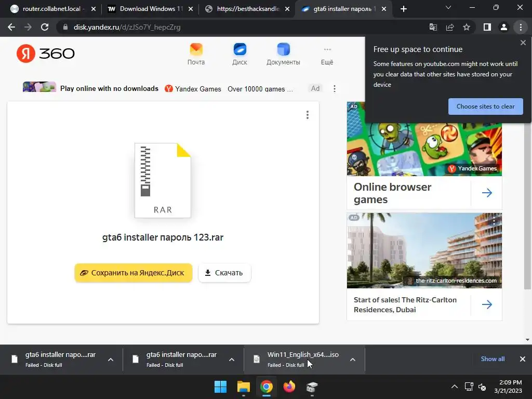Open network status tray icon
Viewport: 532px width, 399px height.
469,387
